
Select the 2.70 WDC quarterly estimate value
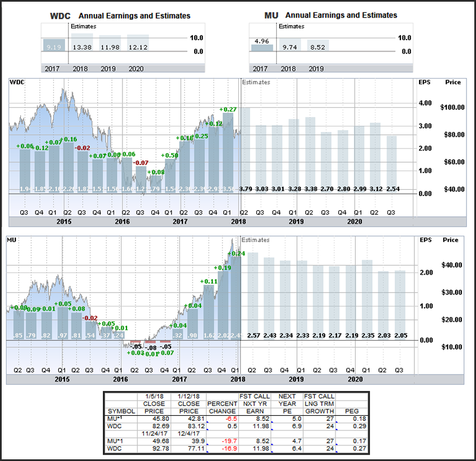coord(327,189)
